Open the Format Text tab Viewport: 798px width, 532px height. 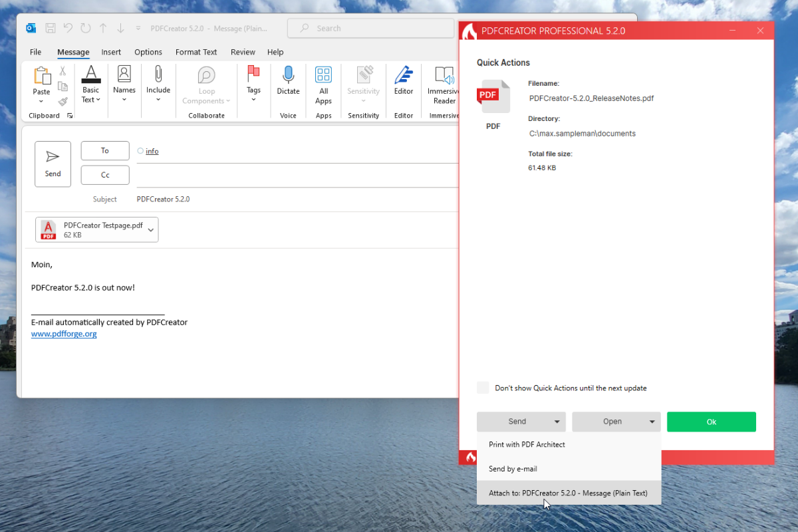(x=196, y=52)
